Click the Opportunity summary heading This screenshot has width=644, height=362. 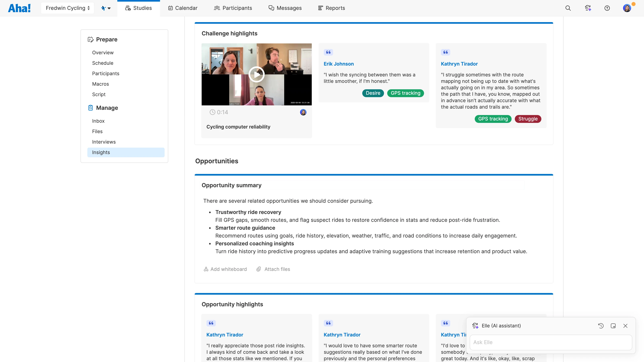point(231,185)
